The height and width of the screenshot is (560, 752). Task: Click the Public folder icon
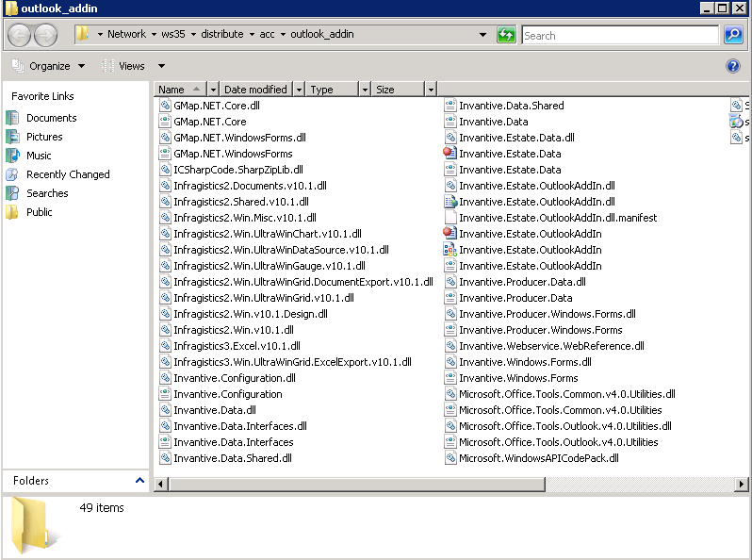pos(12,212)
